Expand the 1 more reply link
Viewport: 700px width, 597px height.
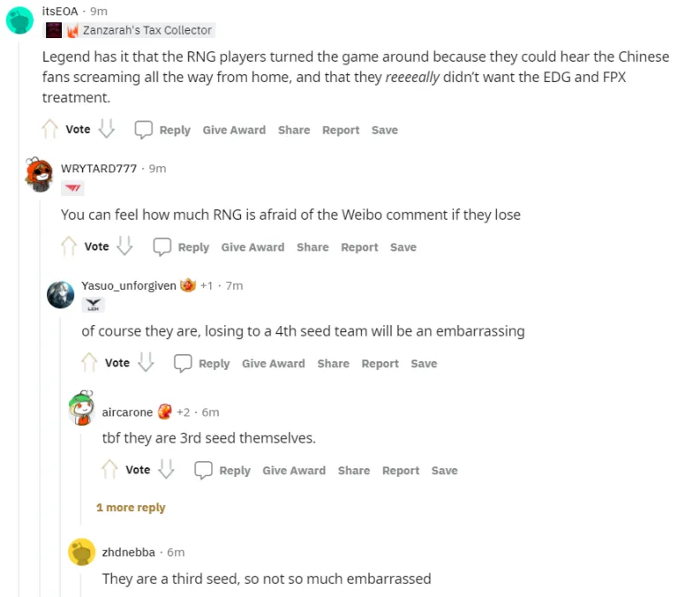[x=131, y=508]
